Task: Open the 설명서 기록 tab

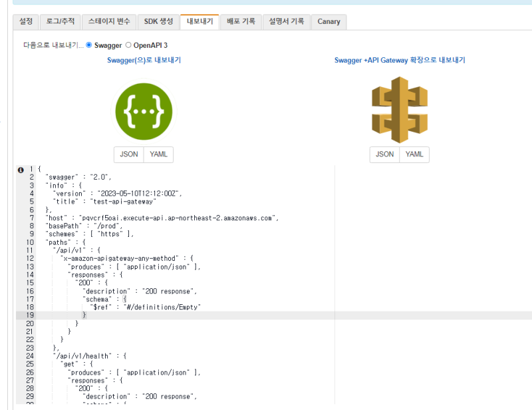Action: (x=286, y=21)
